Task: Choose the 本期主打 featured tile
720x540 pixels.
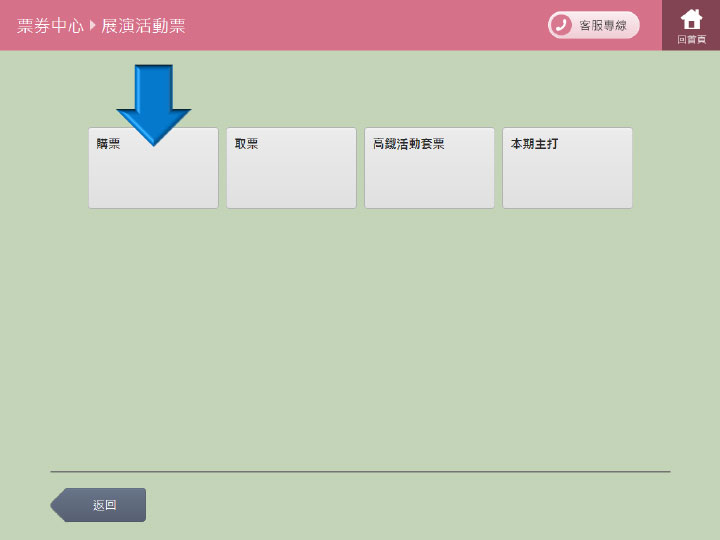Action: click(x=567, y=168)
